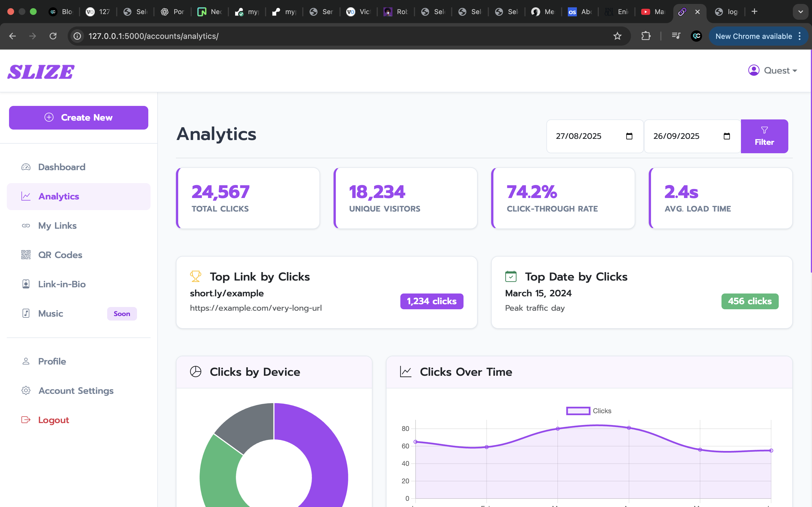Open Account Settings gear icon
The width and height of the screenshot is (812, 507).
tap(26, 391)
